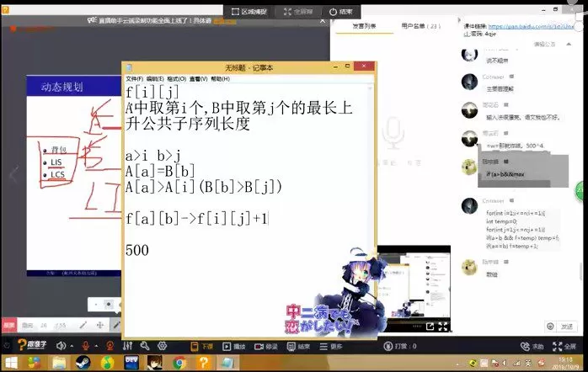Click the 发送 send button
The image size is (588, 372).
click(x=567, y=327)
